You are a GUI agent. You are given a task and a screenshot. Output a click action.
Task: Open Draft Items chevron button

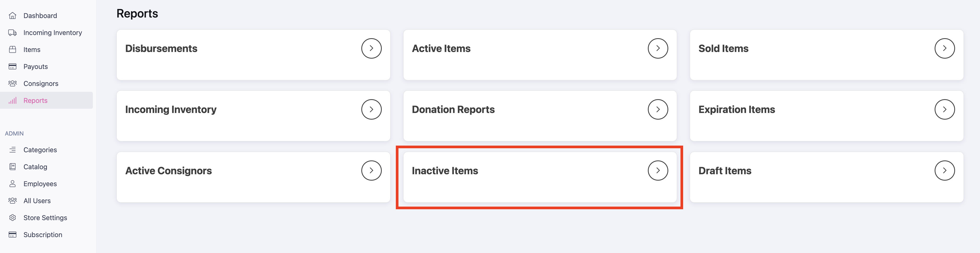pos(944,171)
